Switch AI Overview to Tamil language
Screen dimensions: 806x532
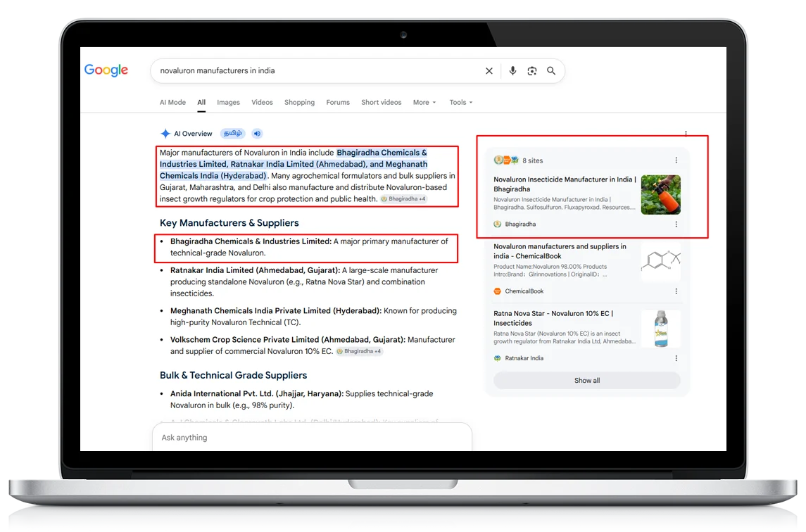[233, 134]
